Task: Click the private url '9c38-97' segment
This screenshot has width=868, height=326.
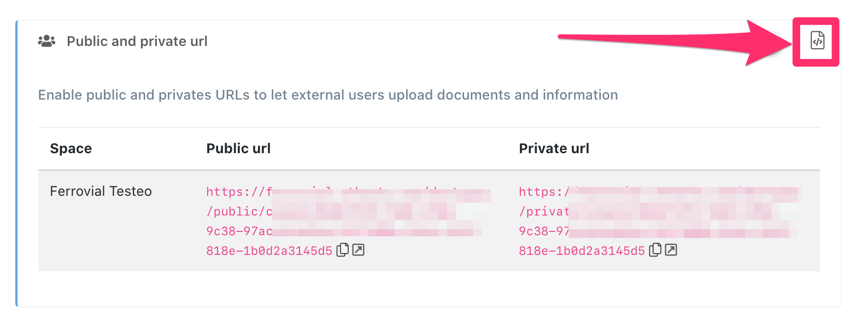Action: (x=544, y=231)
